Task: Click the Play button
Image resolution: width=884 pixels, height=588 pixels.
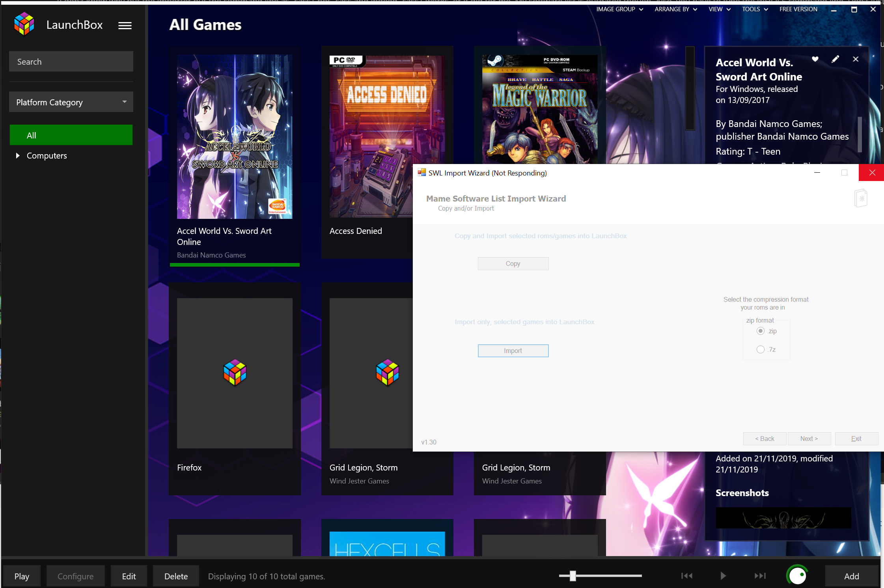Action: pyautogui.click(x=22, y=576)
